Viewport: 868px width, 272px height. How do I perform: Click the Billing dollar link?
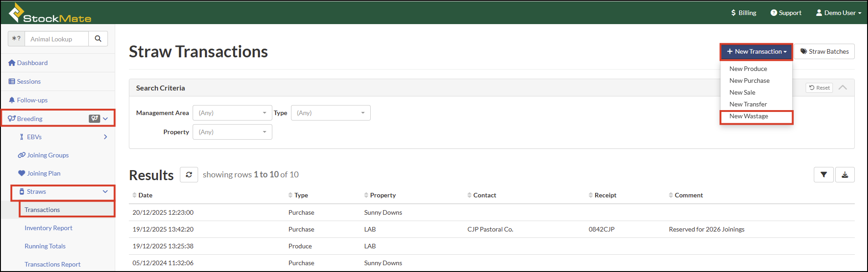pos(744,13)
